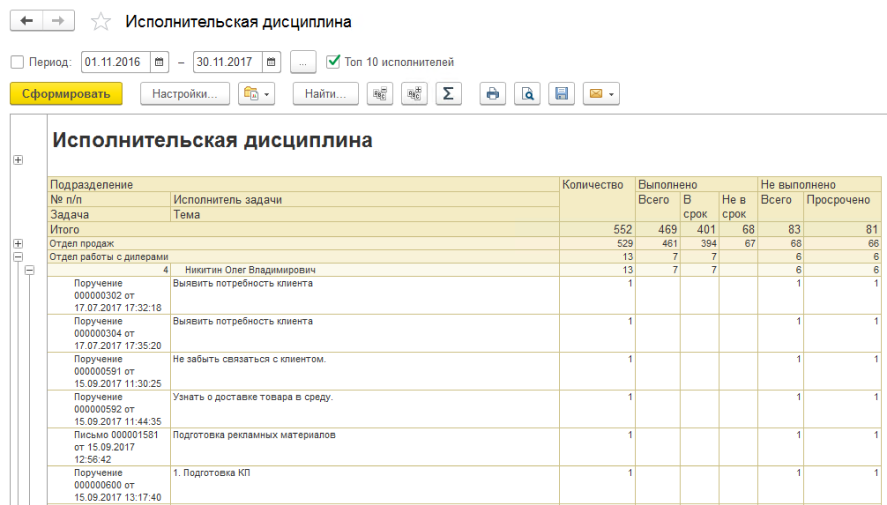887x505 pixels.
Task: Open calendar for the period end date
Action: tap(271, 62)
